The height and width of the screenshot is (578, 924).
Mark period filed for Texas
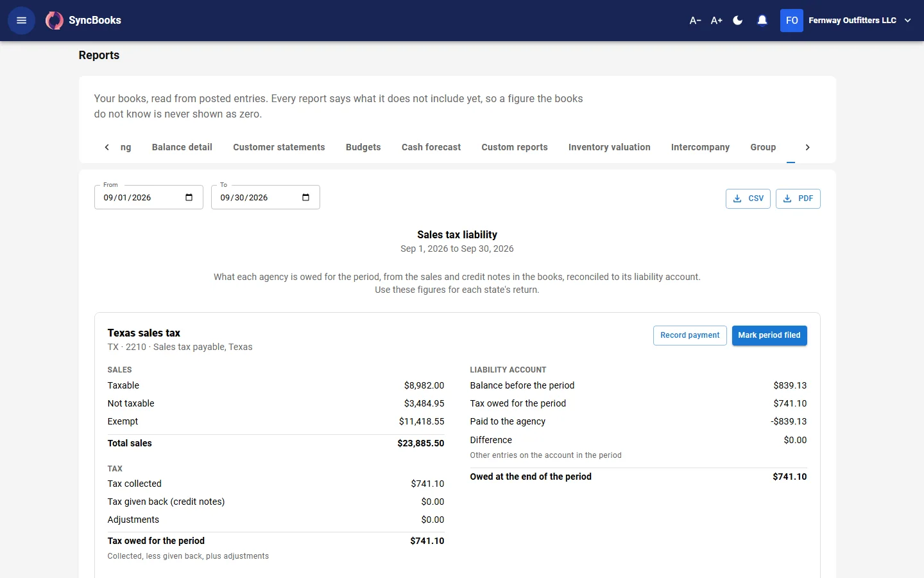(769, 335)
